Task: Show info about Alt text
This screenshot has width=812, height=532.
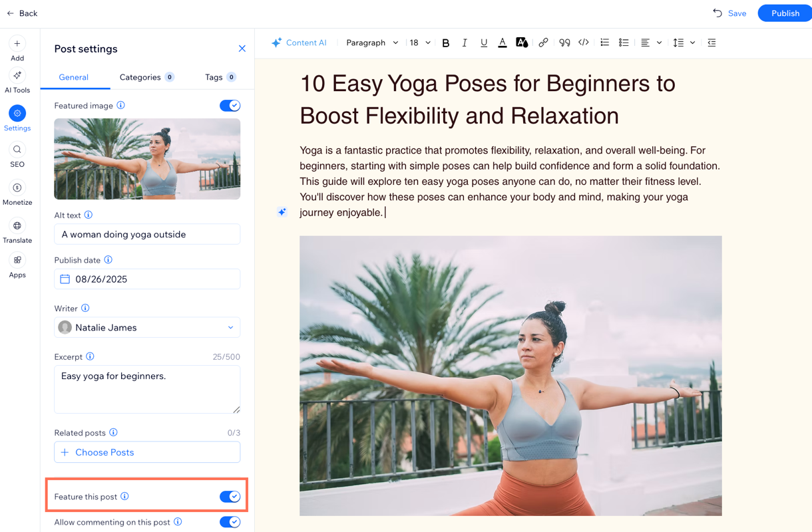Action: click(89, 215)
